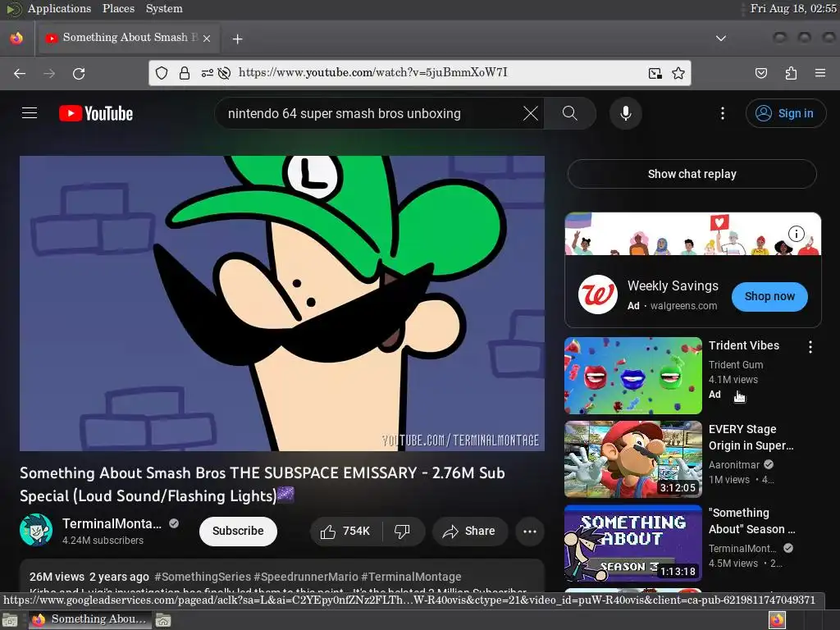The width and height of the screenshot is (840, 630).
Task: Open options menu for Trident Vibes
Action: tap(810, 347)
